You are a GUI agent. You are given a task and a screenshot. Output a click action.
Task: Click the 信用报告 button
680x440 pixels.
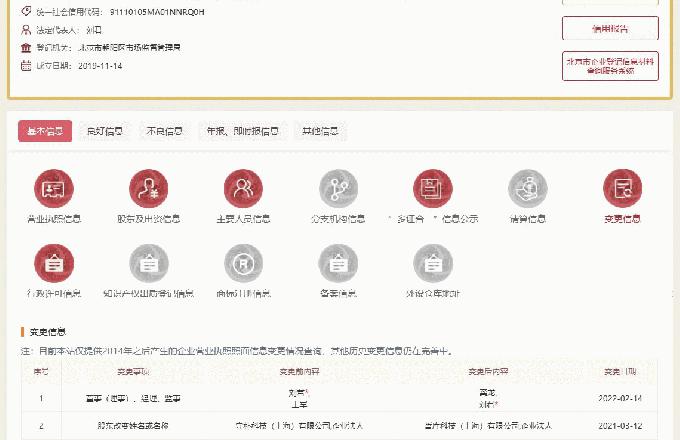(610, 28)
